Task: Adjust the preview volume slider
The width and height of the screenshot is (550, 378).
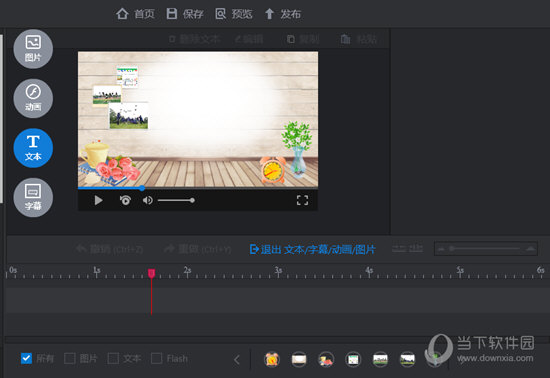Action: point(176,200)
